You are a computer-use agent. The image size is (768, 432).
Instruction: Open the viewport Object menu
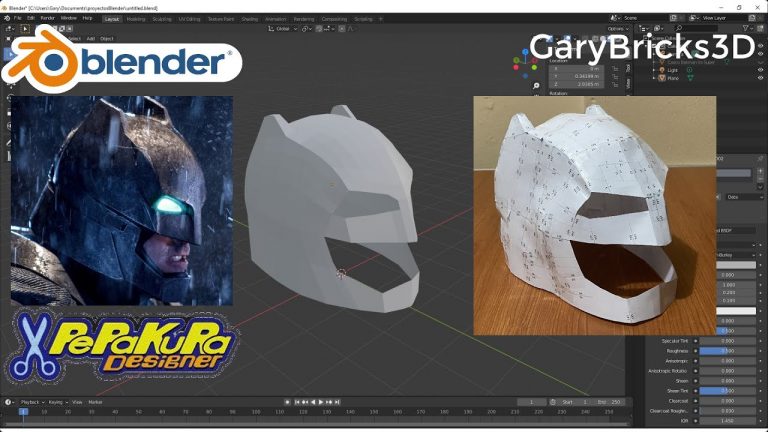pyautogui.click(x=107, y=39)
